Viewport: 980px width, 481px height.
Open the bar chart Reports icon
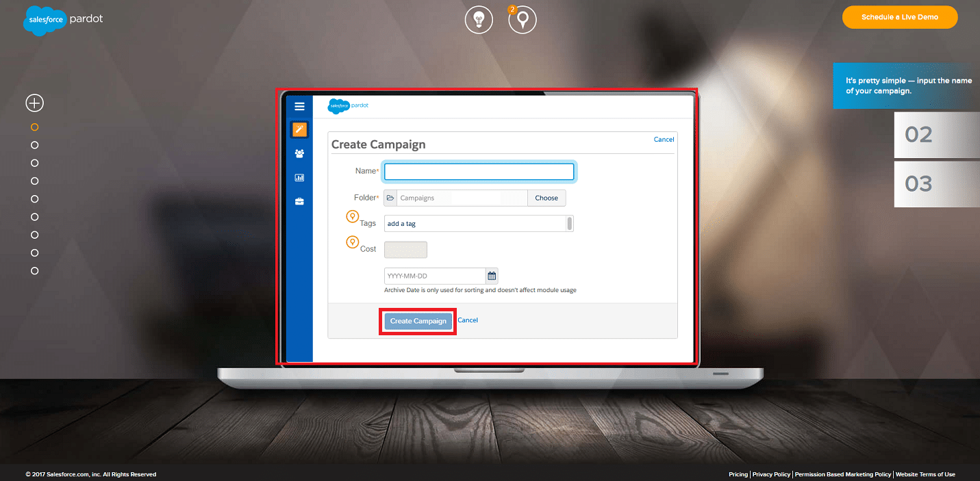[x=299, y=178]
